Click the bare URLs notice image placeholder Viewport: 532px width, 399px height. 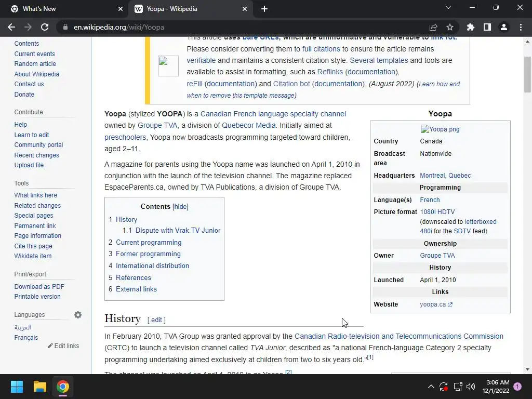pyautogui.click(x=168, y=66)
